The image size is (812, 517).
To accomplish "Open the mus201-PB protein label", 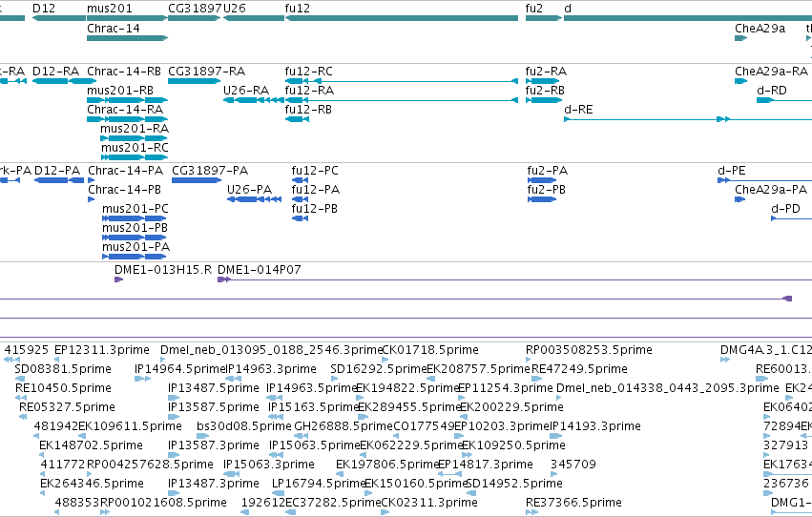I will (x=135, y=228).
